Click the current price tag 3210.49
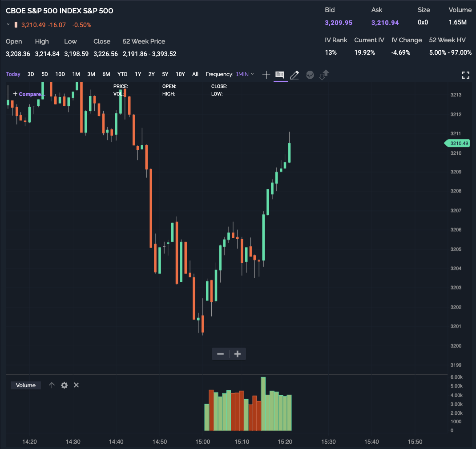The image size is (476, 449). [457, 143]
